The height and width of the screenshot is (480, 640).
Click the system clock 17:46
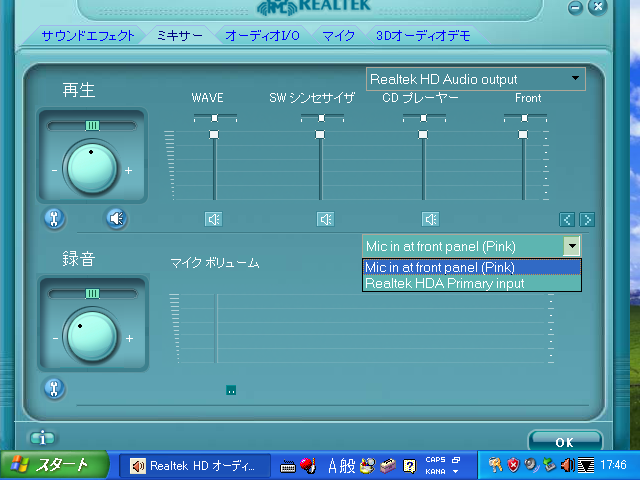[613, 465]
